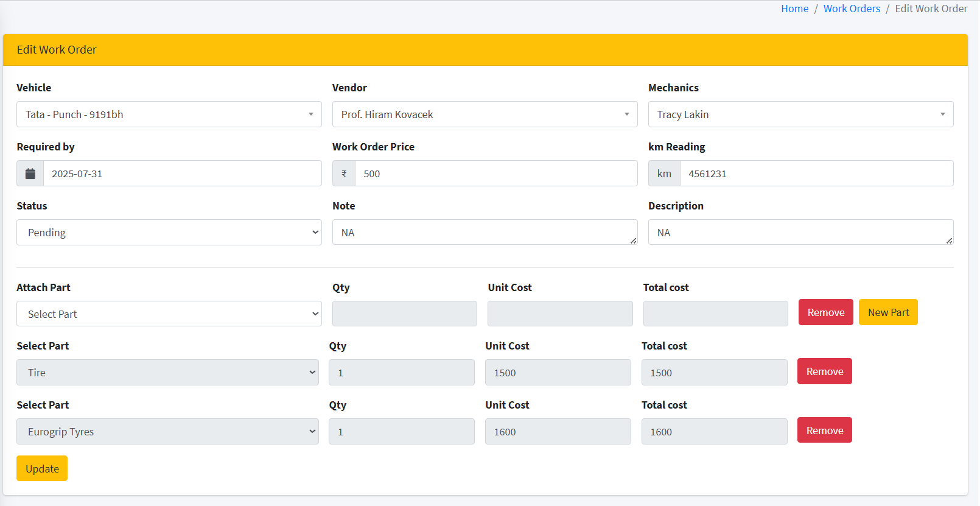
Task: Click the Work Order Price input
Action: pyautogui.click(x=495, y=174)
